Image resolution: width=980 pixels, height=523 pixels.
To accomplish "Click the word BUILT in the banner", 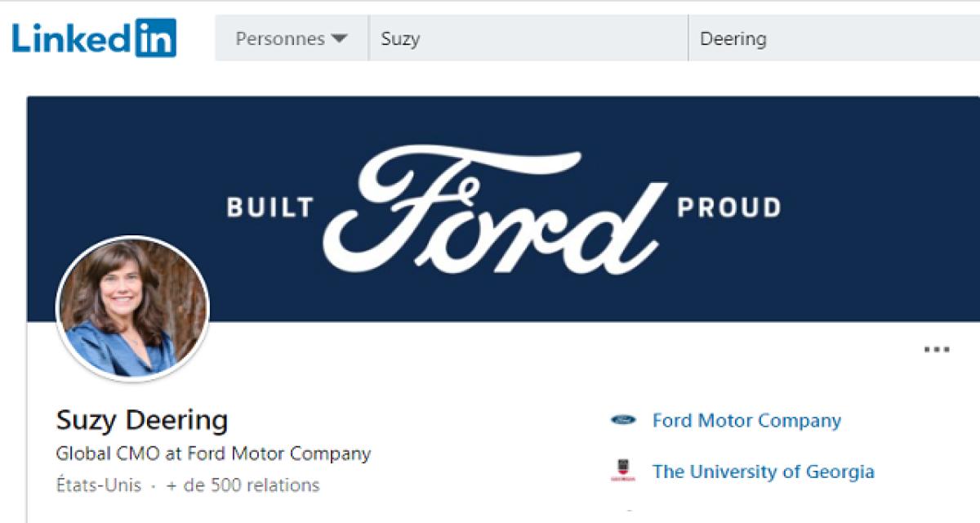I will click(x=269, y=208).
